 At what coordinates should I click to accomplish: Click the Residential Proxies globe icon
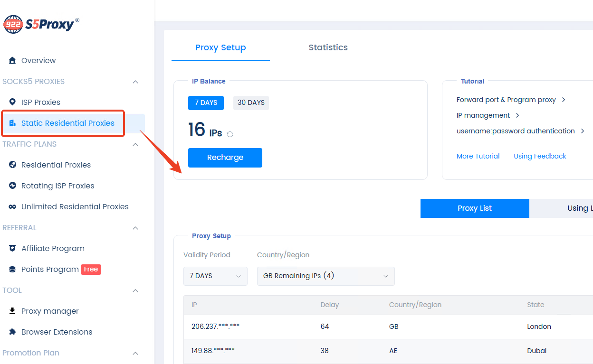pos(13,165)
